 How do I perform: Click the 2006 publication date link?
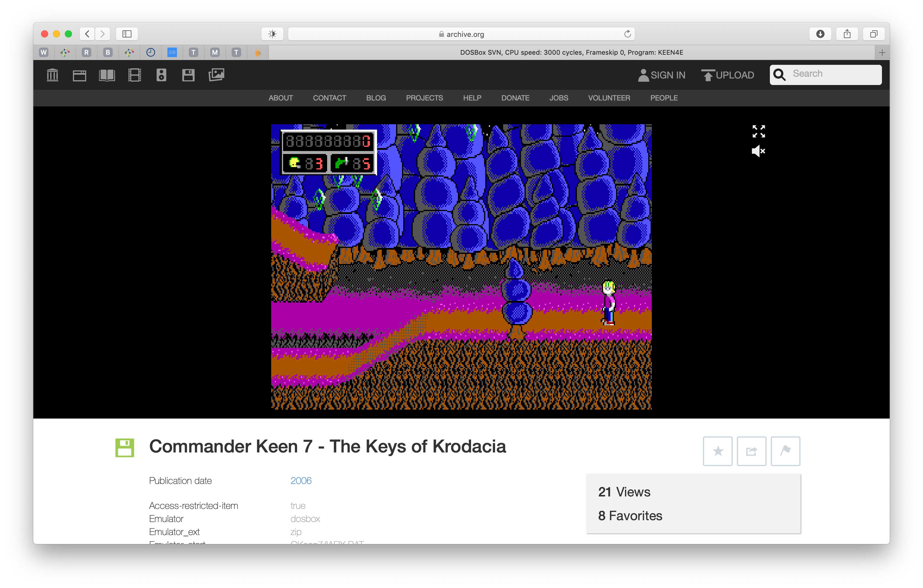point(301,480)
